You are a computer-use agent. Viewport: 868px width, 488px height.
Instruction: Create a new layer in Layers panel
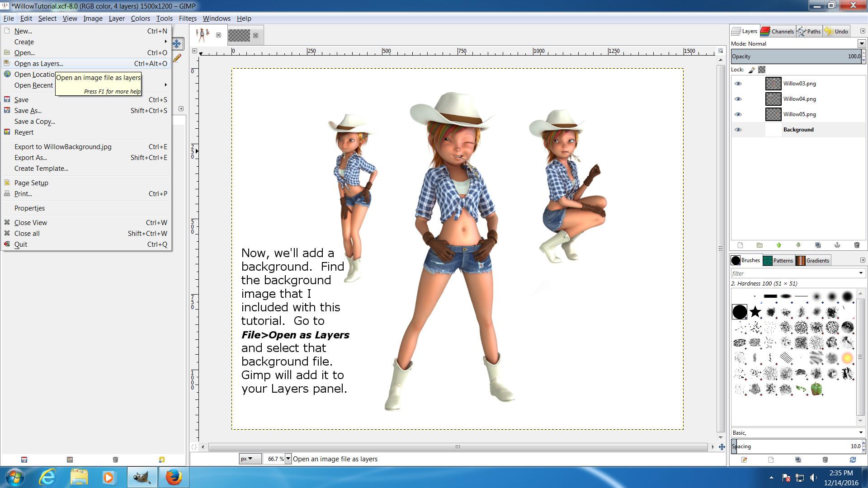tap(740, 245)
